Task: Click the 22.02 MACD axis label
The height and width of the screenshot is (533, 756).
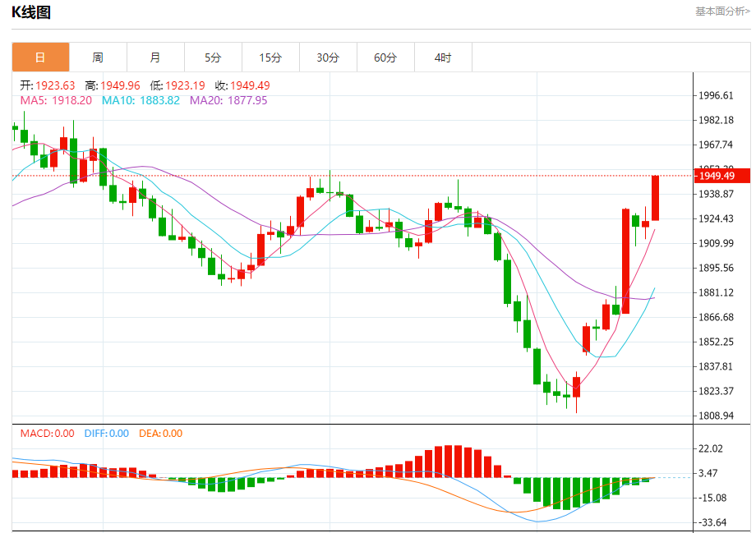Action: [711, 448]
